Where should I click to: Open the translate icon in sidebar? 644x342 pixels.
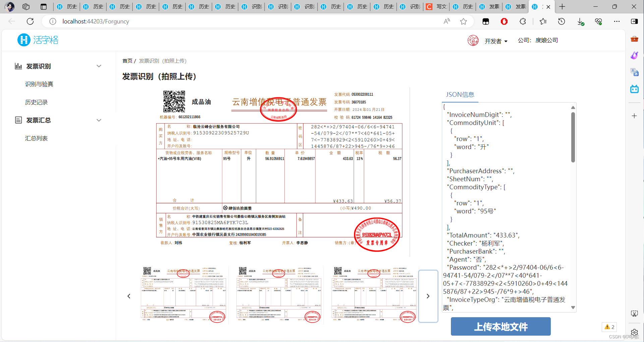click(x=634, y=72)
